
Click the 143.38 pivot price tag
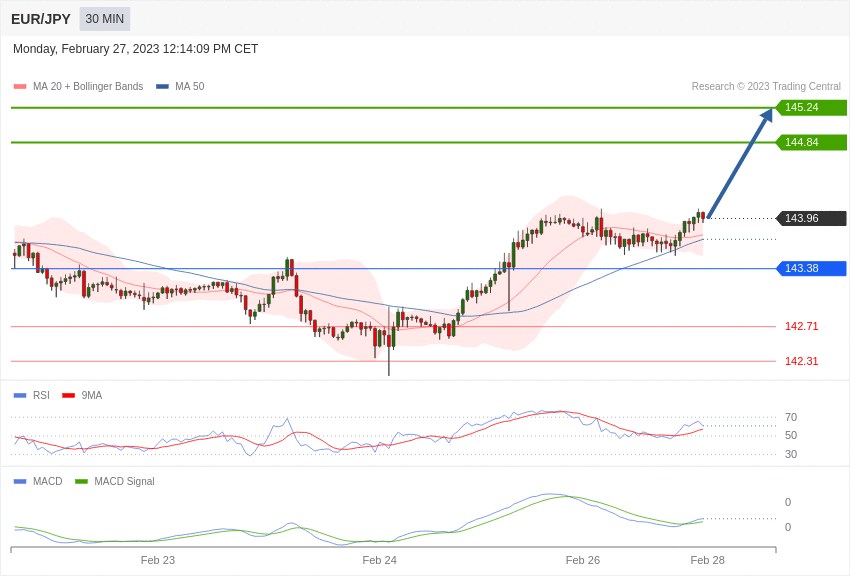(810, 268)
